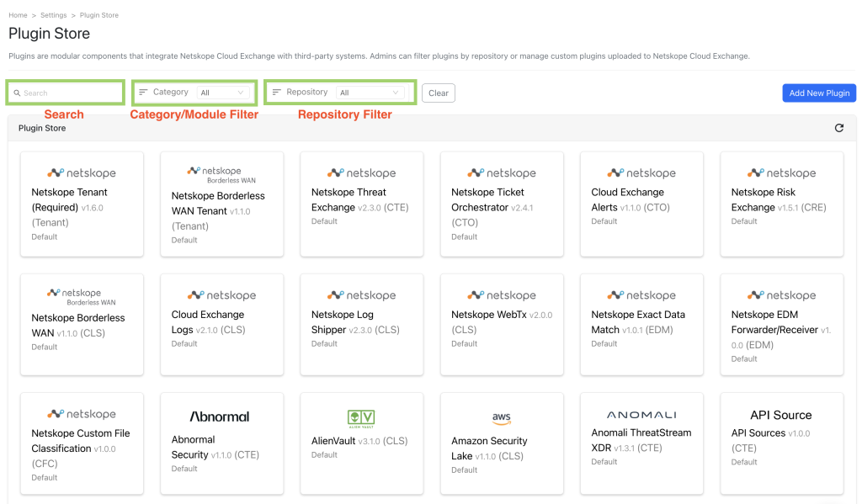Image resolution: width=862 pixels, height=504 pixels.
Task: Click the API Source logo
Action: (781, 415)
